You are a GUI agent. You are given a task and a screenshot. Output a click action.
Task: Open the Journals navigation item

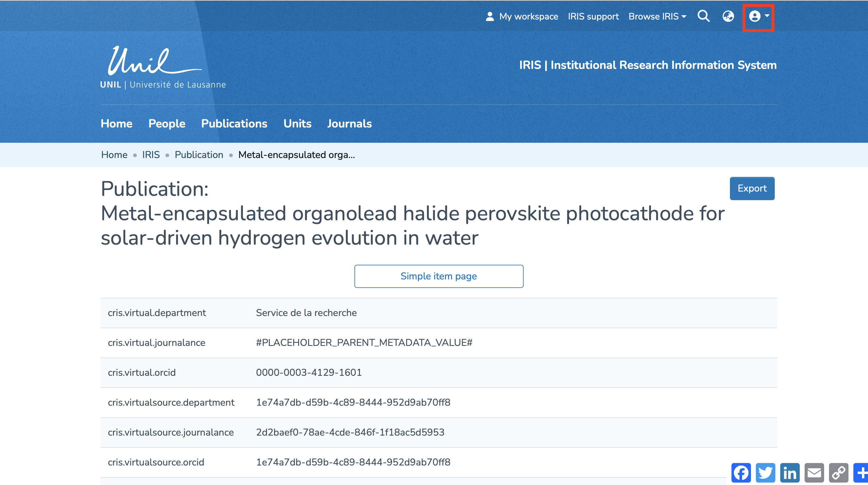(349, 124)
